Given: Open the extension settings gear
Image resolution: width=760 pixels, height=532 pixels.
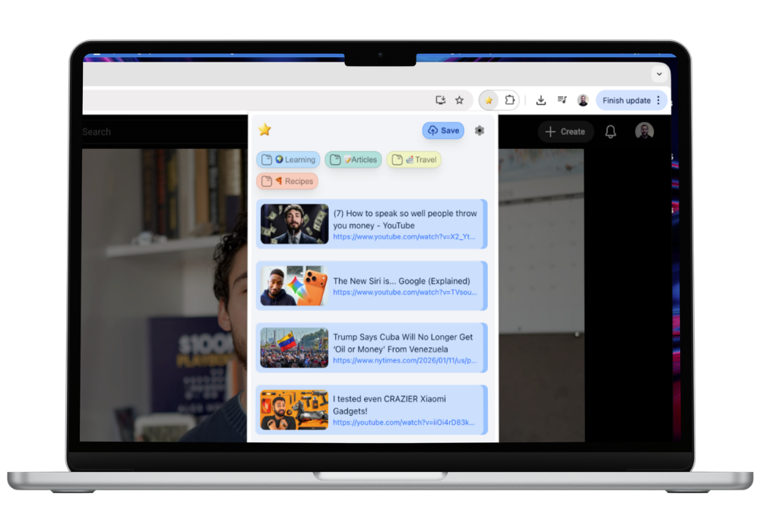Looking at the screenshot, I should [480, 130].
